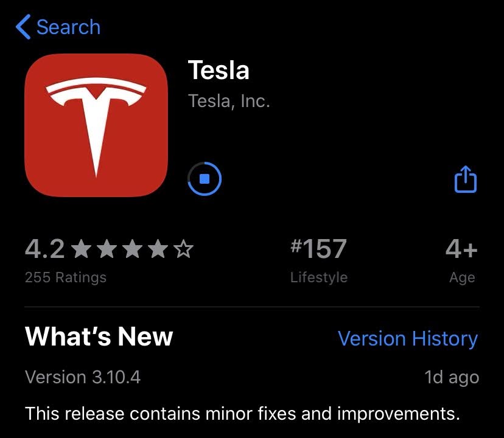Stop the app download in progress
504x438 pixels.
205,179
